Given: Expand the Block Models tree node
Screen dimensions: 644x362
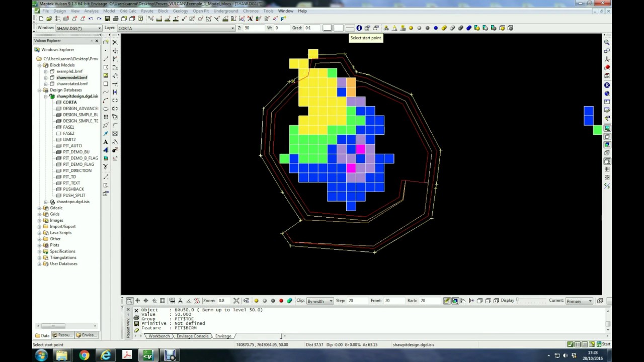Looking at the screenshot, I should click(x=39, y=65).
